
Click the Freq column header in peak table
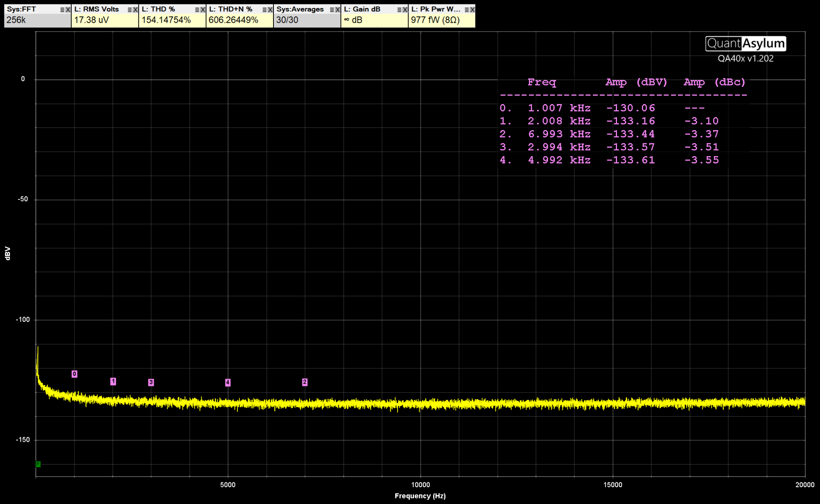[542, 82]
